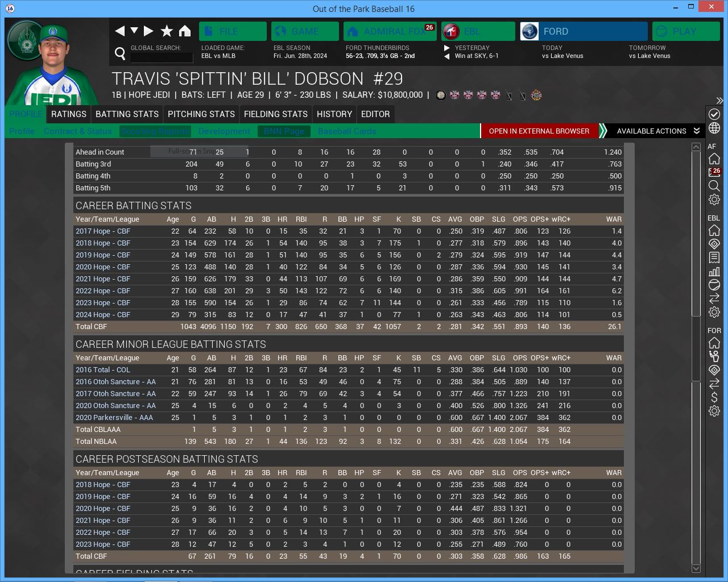
Task: Open the globe icon in right sidebar
Action: tap(714, 128)
